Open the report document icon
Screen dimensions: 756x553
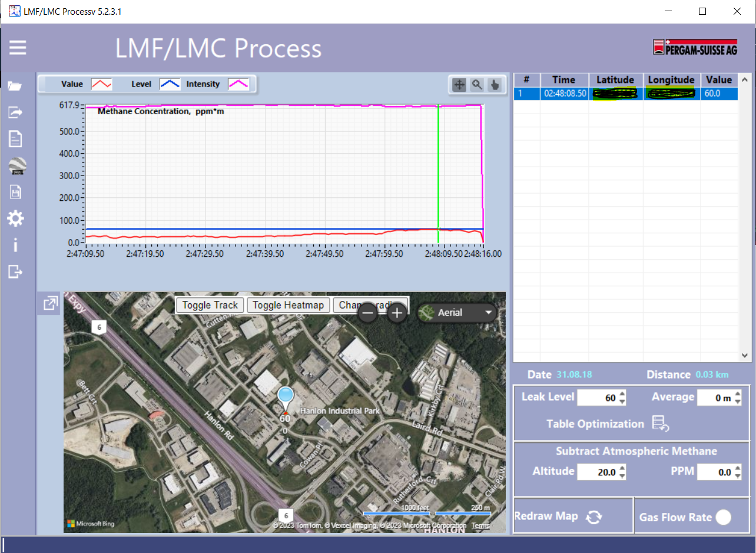15,138
